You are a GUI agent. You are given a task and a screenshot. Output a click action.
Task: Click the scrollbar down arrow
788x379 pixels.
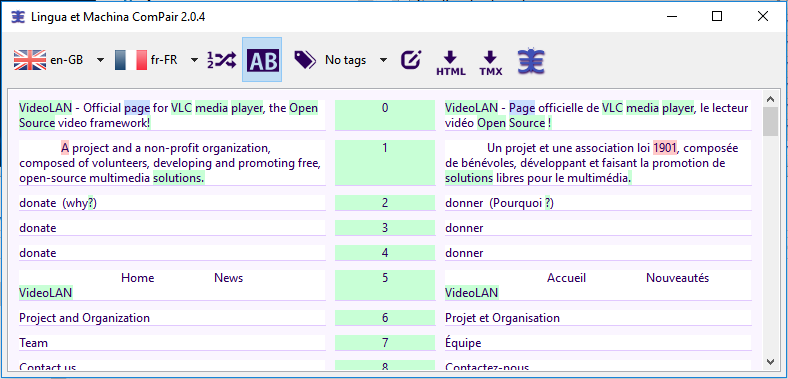coord(769,361)
